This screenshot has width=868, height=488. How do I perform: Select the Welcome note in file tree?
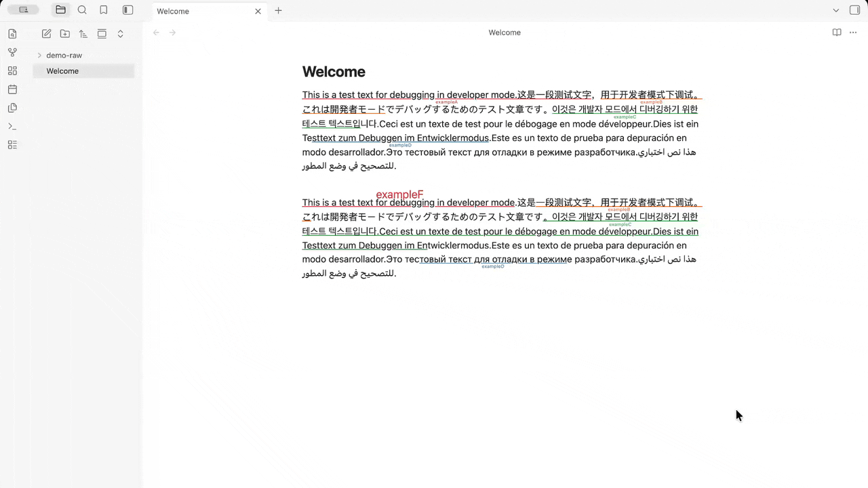pyautogui.click(x=83, y=71)
